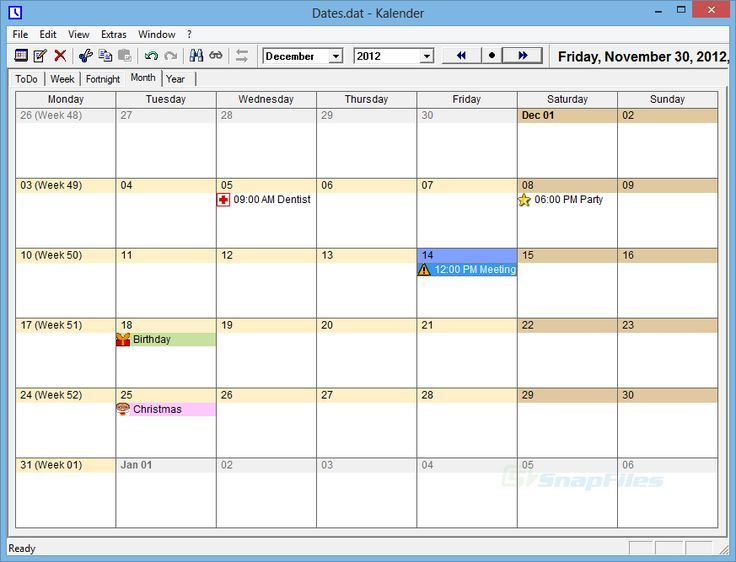
Task: Open the Window menu
Action: coord(156,34)
